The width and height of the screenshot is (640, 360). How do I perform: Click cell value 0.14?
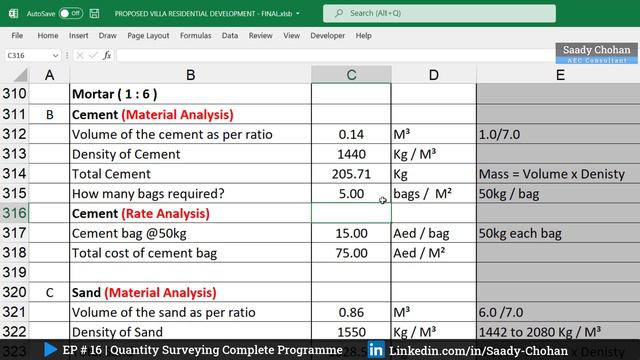click(351, 134)
